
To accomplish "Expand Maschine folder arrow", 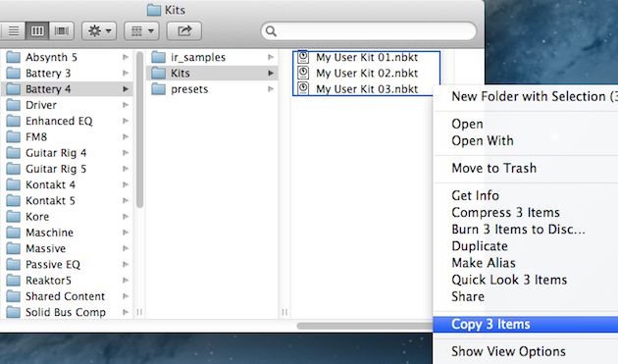I will (x=126, y=233).
